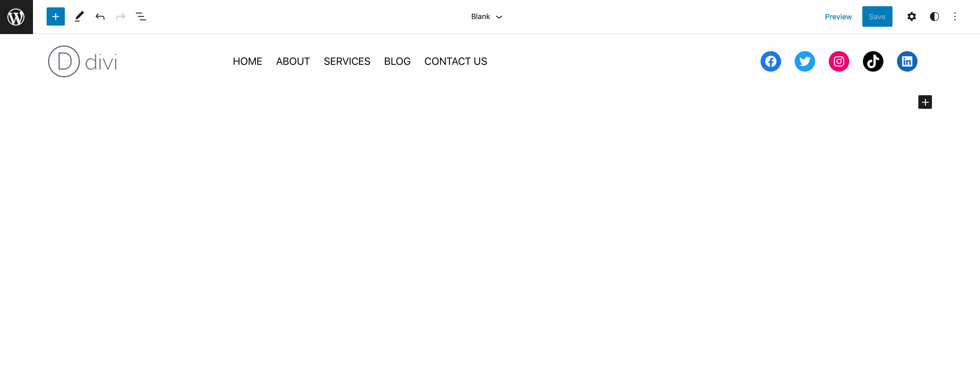980x366 pixels.
Task: Click the Add block (+) content area button
Action: (x=924, y=102)
